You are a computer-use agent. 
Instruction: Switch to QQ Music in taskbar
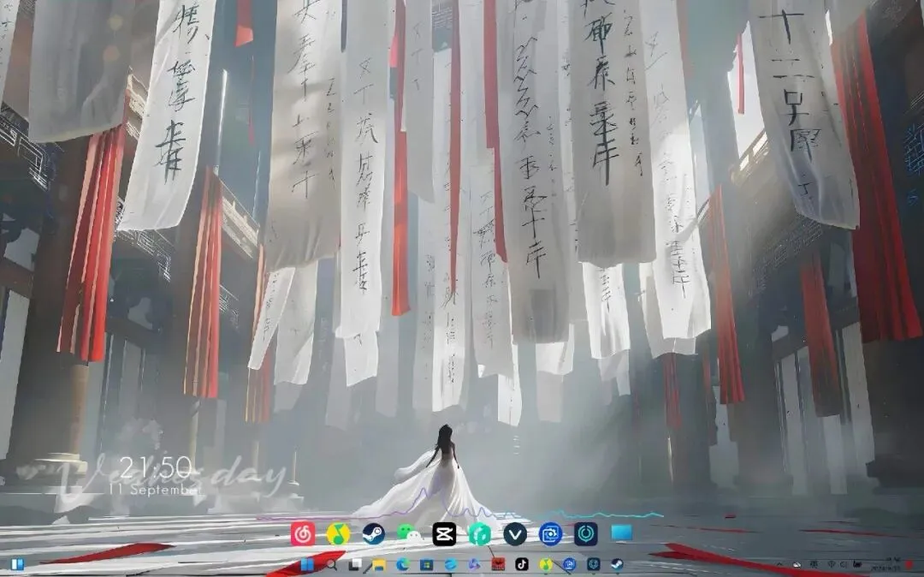546,565
